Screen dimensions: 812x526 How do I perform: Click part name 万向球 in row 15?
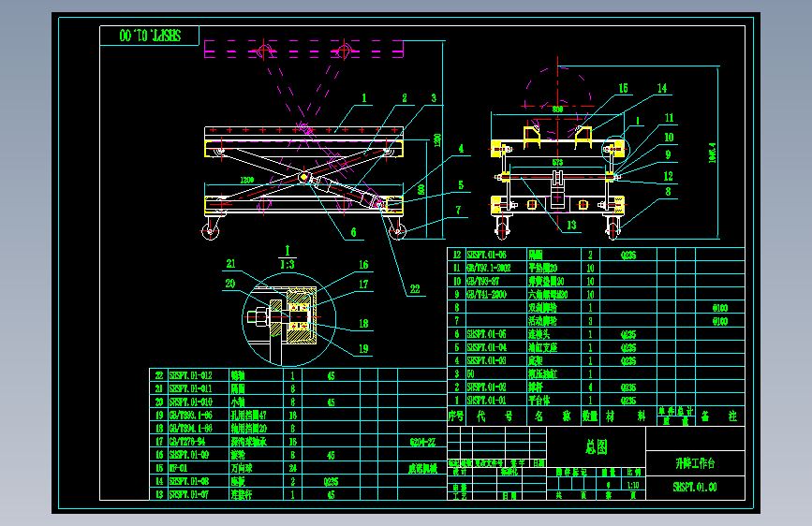242,468
